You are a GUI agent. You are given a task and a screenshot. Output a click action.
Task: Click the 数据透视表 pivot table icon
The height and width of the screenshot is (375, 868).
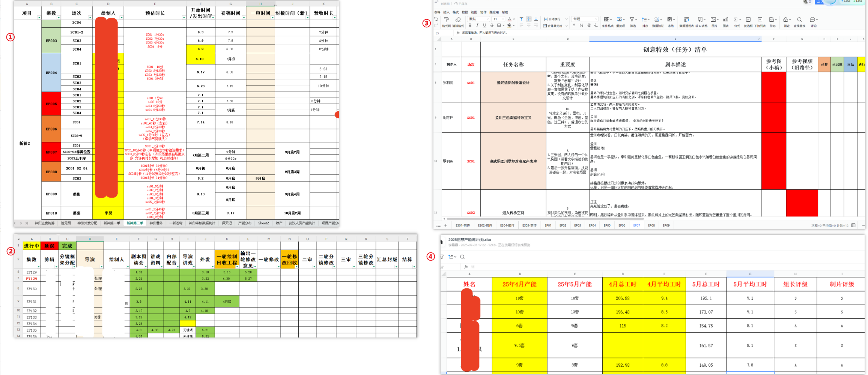click(x=686, y=20)
